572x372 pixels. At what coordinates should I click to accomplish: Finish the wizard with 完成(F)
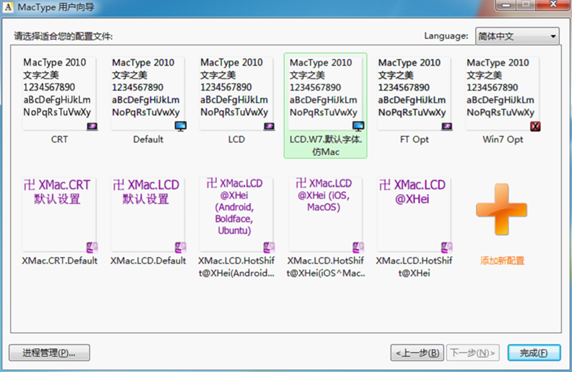coord(534,353)
